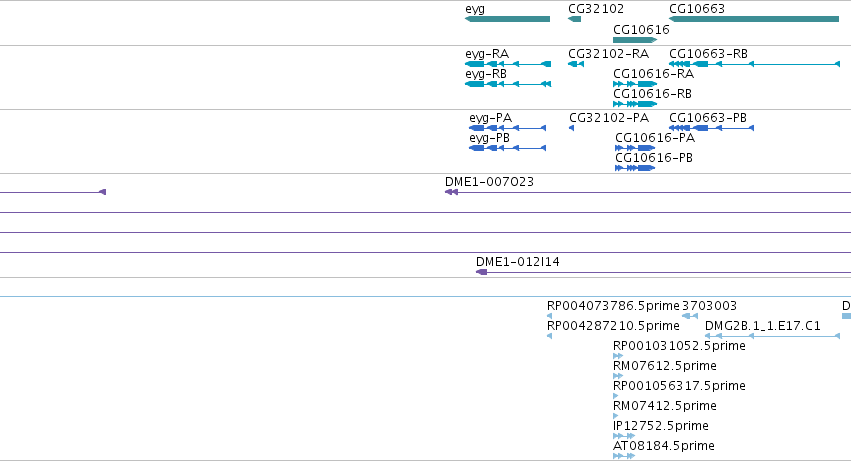Click the CG10616-PB label text
The width and height of the screenshot is (851, 461).
(654, 158)
